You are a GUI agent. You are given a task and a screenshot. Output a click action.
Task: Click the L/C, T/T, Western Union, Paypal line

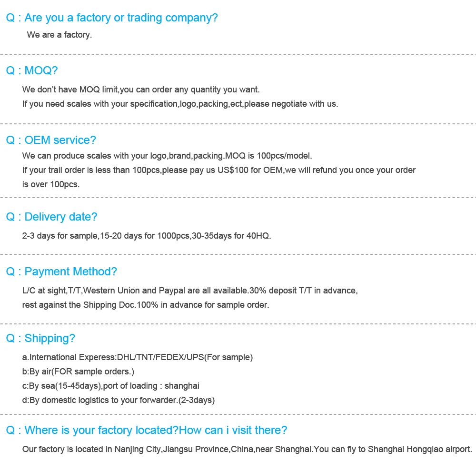pyautogui.click(x=190, y=291)
